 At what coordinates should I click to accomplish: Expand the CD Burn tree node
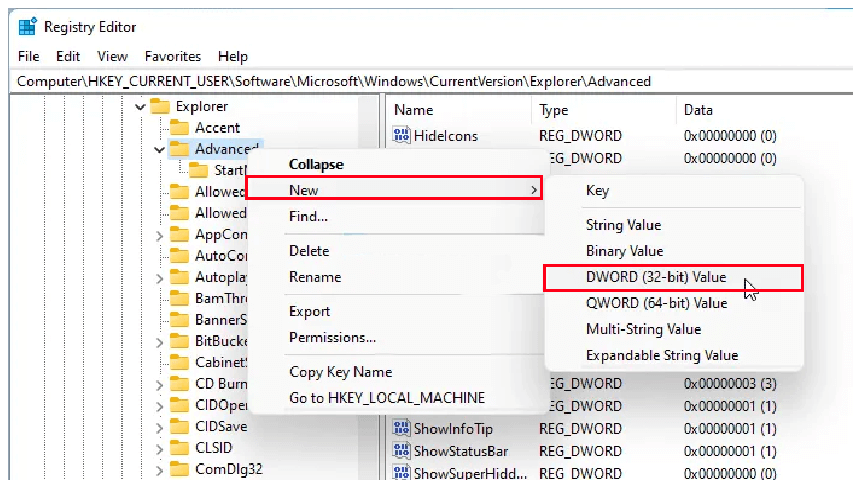point(159,385)
